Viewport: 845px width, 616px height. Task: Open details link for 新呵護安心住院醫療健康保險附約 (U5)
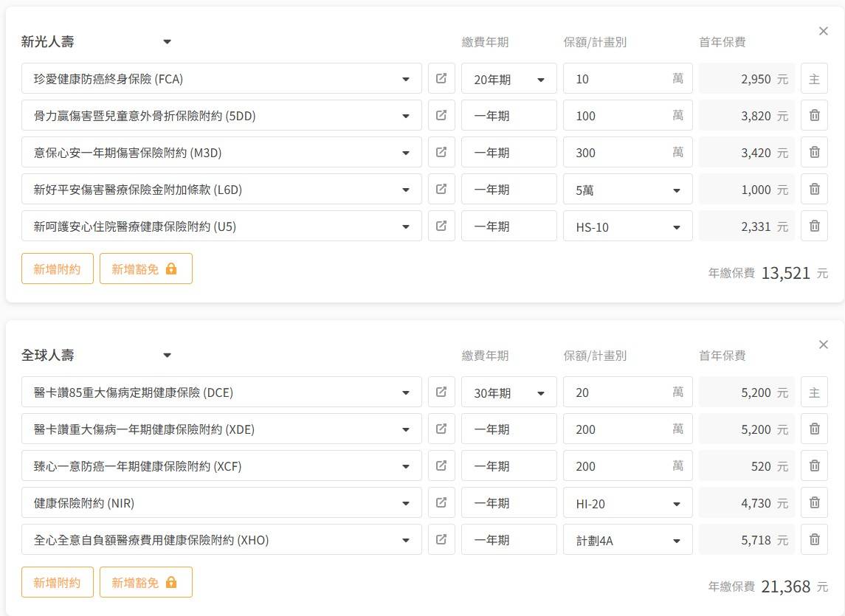(441, 226)
